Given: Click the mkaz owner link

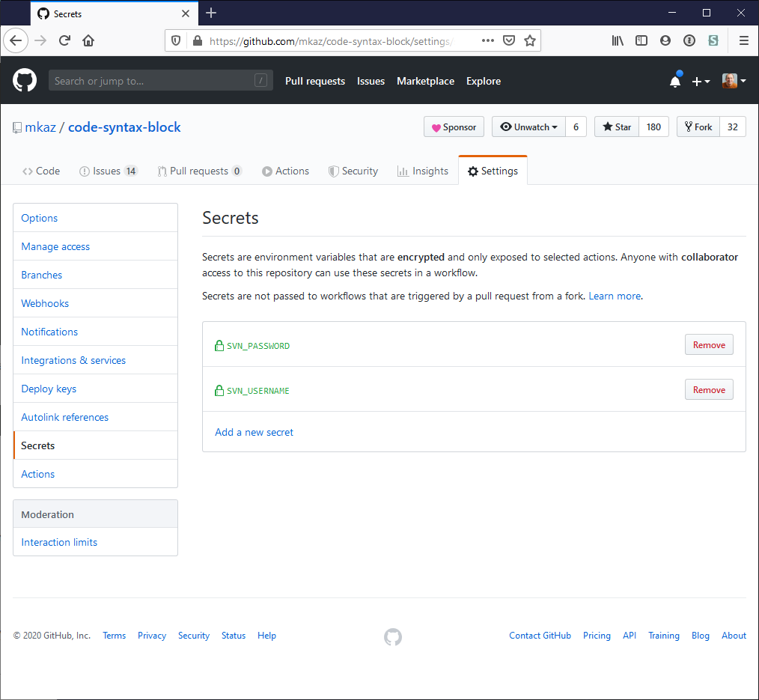Looking at the screenshot, I should [x=40, y=127].
